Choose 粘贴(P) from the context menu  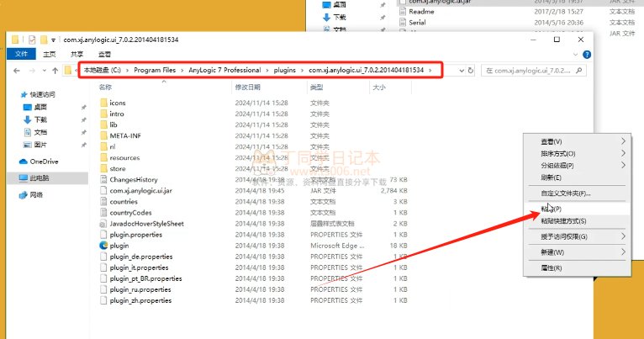pyautogui.click(x=552, y=209)
